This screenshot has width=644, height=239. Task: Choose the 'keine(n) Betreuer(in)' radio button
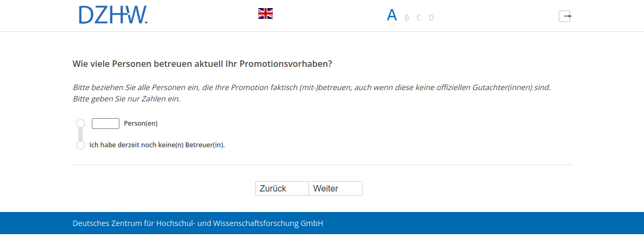(x=81, y=145)
